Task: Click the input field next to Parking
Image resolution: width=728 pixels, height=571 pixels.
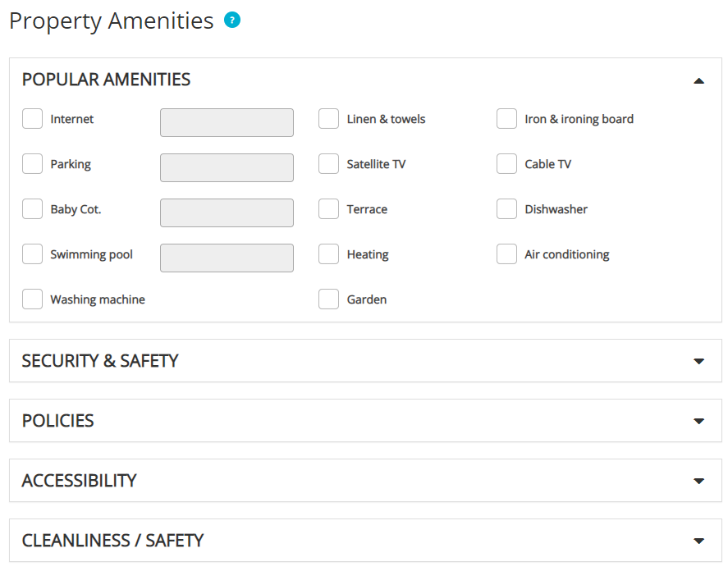Action: point(227,168)
